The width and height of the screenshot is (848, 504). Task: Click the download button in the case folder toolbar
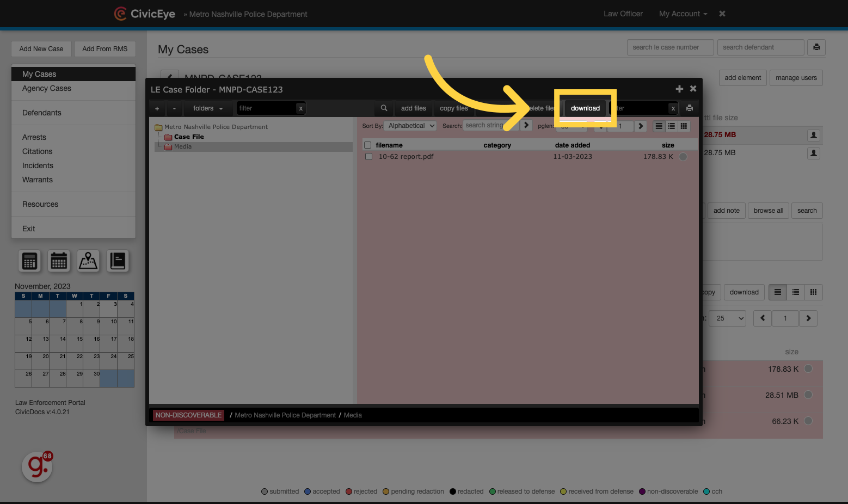coord(585,108)
